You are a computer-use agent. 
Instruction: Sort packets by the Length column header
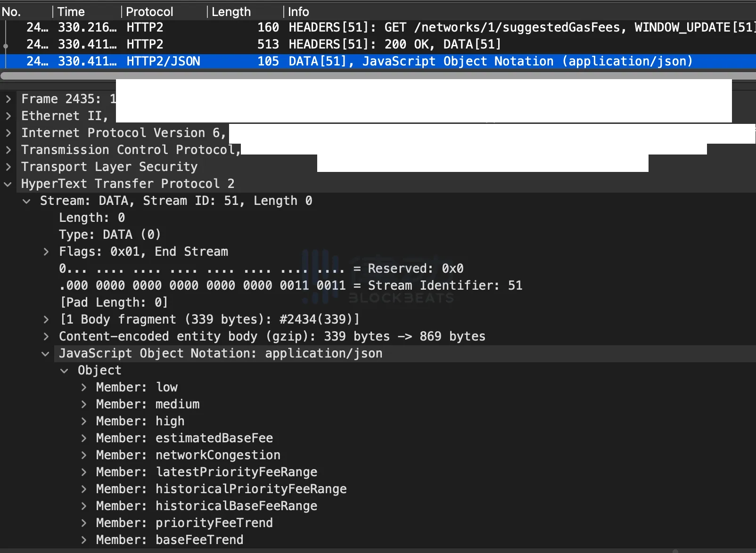pos(231,12)
